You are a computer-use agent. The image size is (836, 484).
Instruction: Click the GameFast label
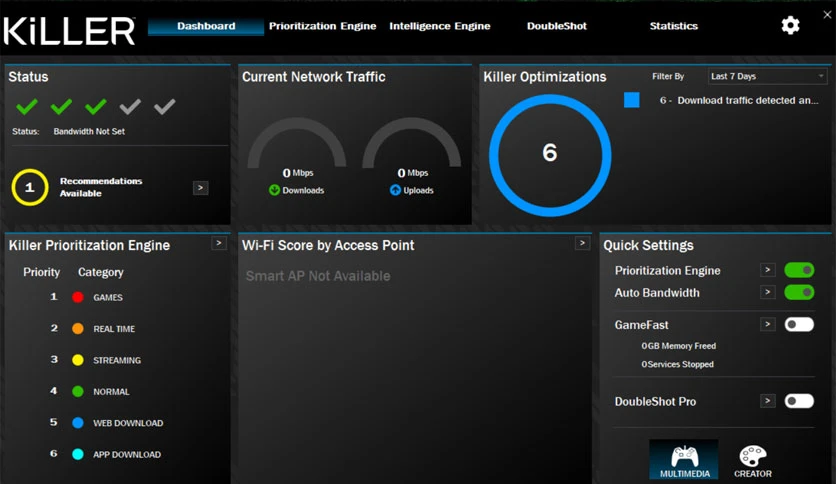(641, 325)
